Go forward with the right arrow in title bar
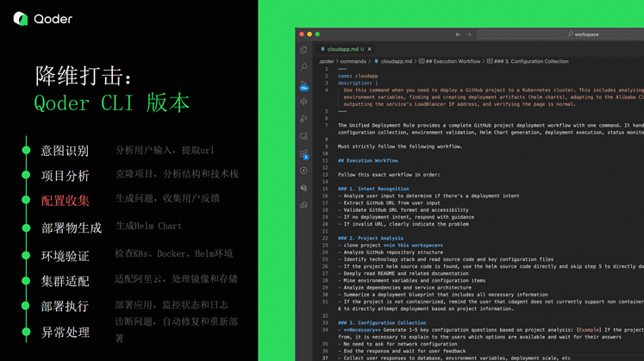 coord(469,34)
